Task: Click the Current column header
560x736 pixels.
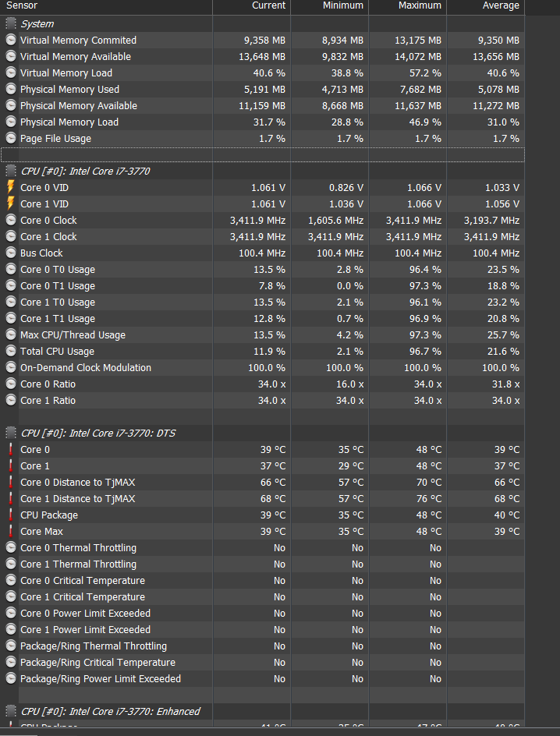Action: (268, 5)
